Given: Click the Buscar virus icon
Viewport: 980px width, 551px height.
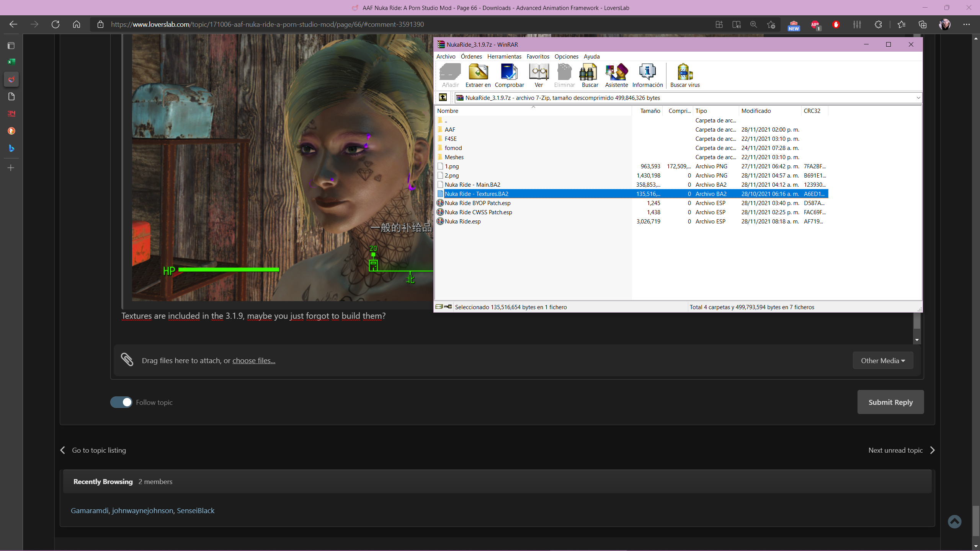Looking at the screenshot, I should point(685,75).
